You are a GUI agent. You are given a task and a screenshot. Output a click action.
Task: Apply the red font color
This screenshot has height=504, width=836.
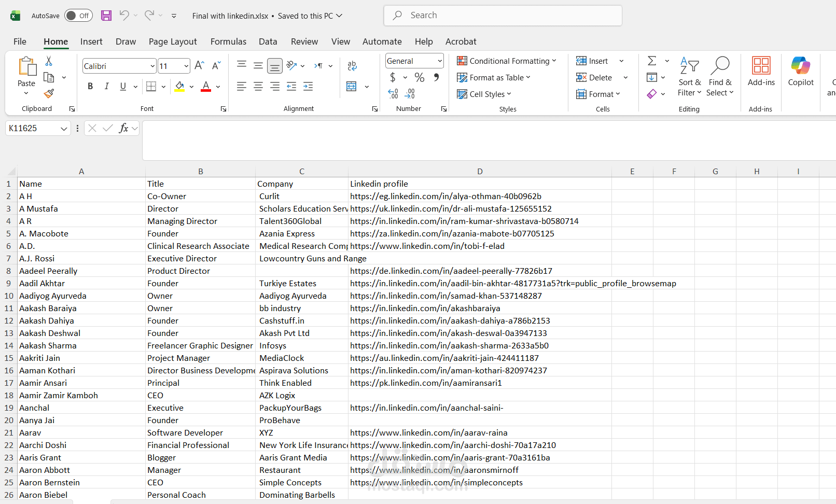206,87
